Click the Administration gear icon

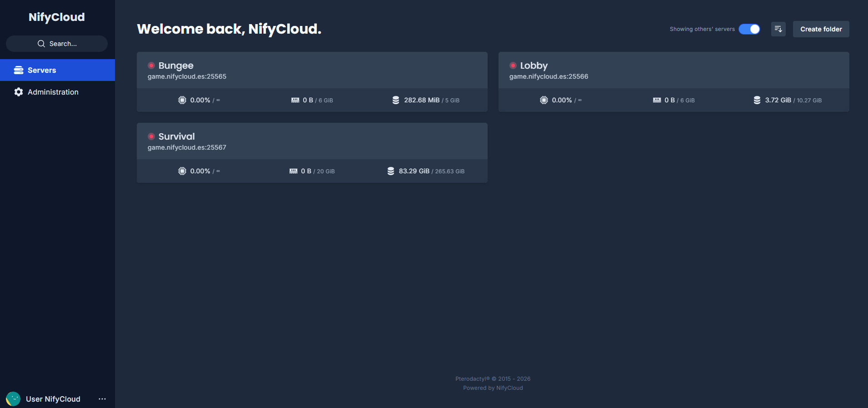(19, 92)
